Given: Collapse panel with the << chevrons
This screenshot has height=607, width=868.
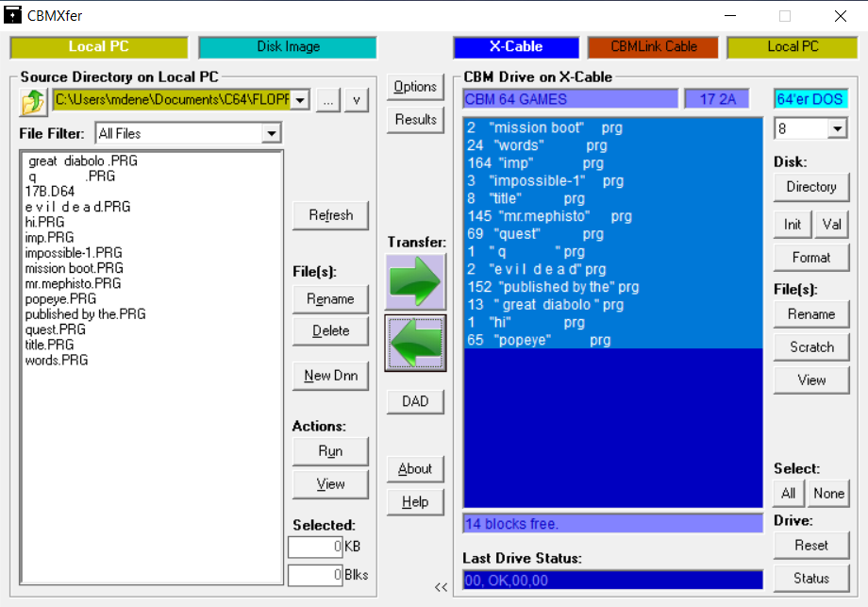Looking at the screenshot, I should [441, 587].
